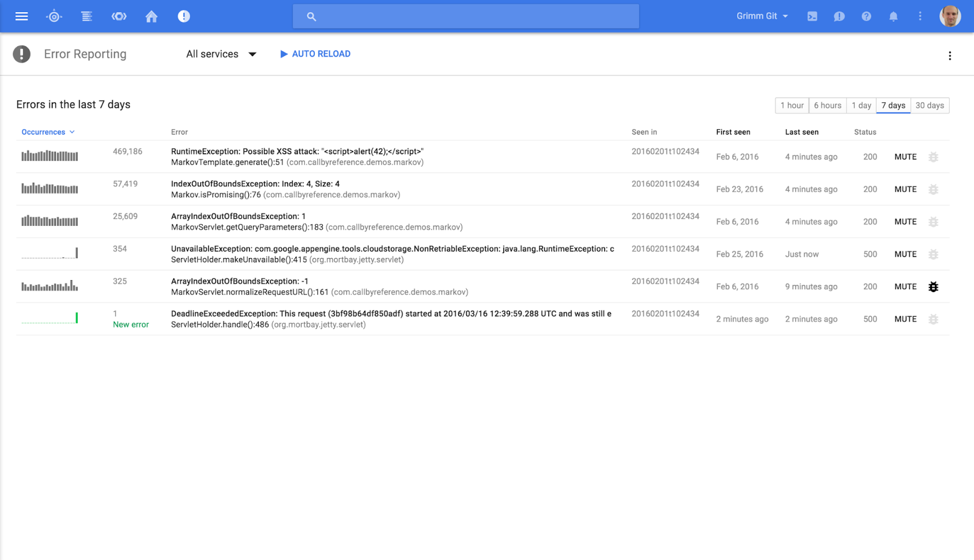
Task: Open green occurrence chart for DeadlineExceededException
Action: 50,318
